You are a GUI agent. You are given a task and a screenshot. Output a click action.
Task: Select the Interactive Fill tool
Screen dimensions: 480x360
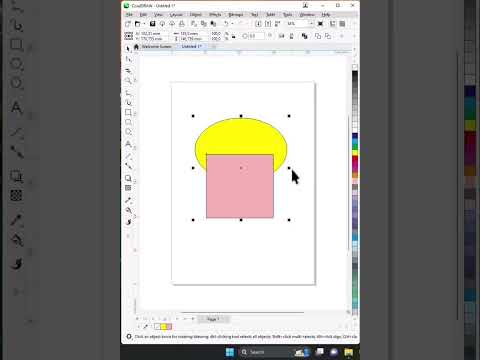coord(128,210)
